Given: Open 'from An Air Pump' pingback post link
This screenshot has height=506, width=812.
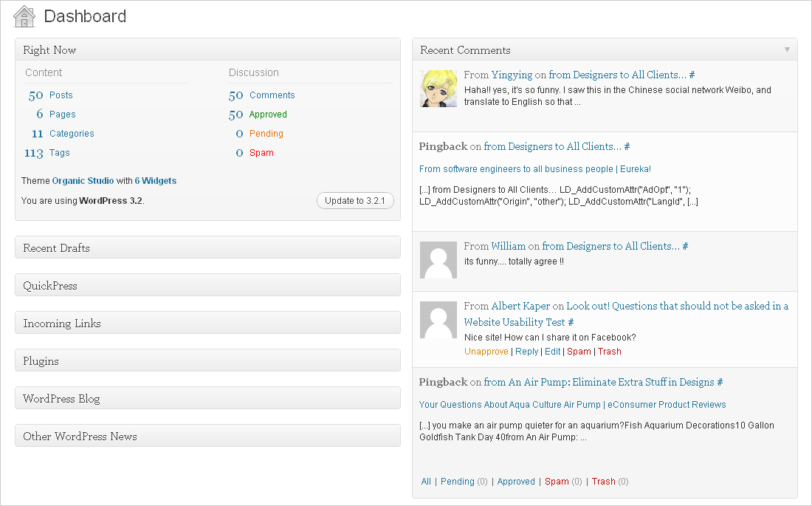Looking at the screenshot, I should click(x=599, y=382).
